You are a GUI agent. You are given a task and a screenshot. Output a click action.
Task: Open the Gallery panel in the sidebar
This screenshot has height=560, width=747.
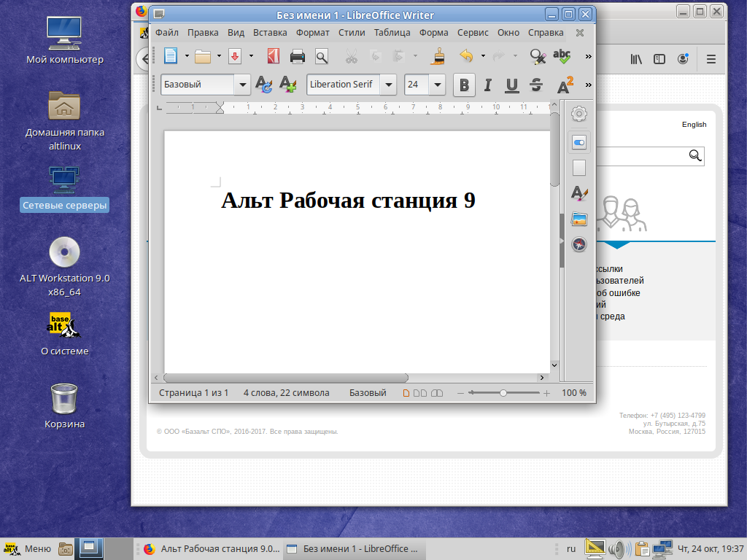click(578, 219)
